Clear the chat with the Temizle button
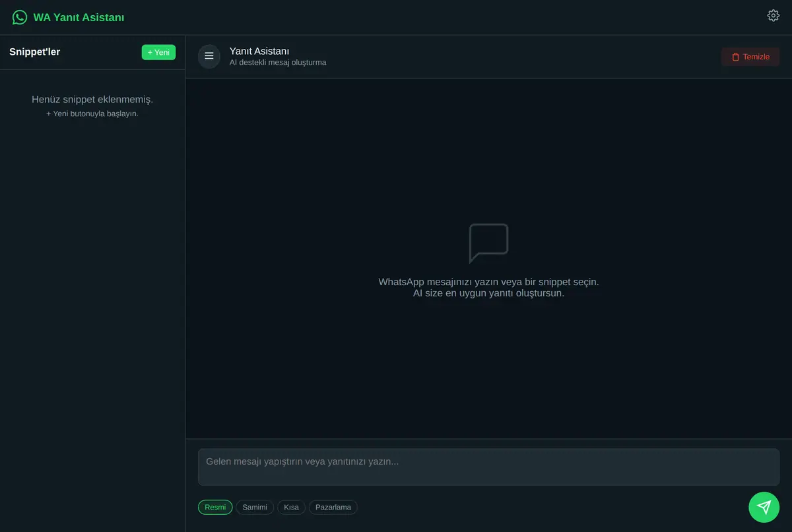This screenshot has width=792, height=532. tap(750, 57)
